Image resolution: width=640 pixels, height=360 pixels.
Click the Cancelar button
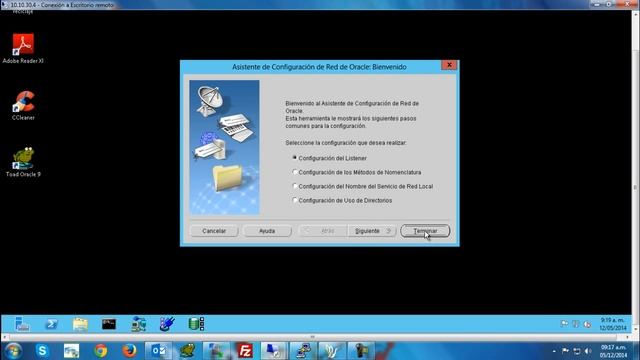tap(214, 231)
